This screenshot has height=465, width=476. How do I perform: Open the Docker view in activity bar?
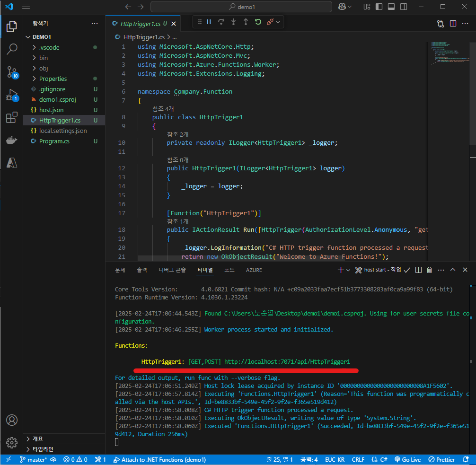point(12,140)
